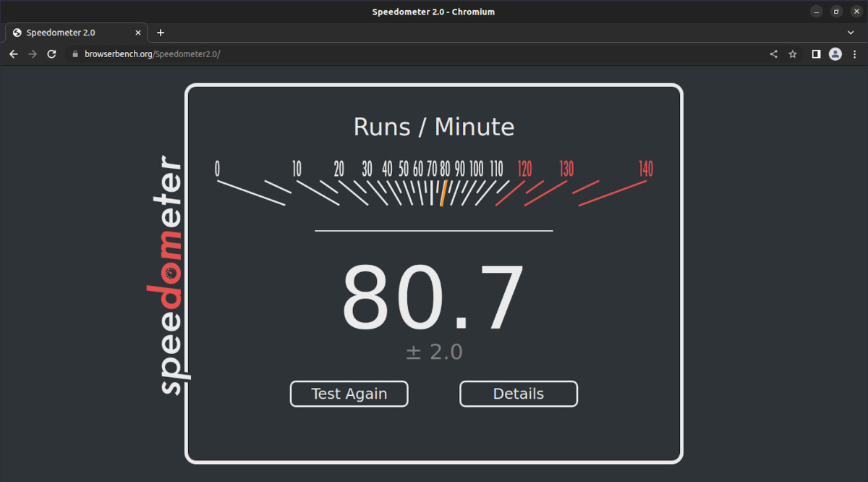Minimize the Chromium window

click(x=816, y=12)
